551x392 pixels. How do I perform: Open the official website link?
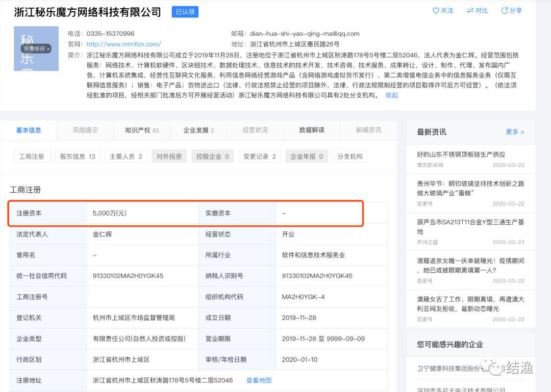coord(123,44)
